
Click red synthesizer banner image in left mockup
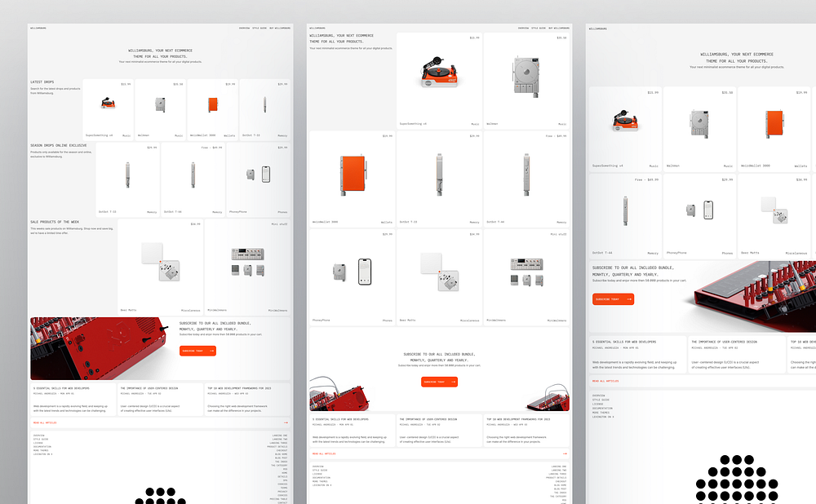[x=99, y=348]
